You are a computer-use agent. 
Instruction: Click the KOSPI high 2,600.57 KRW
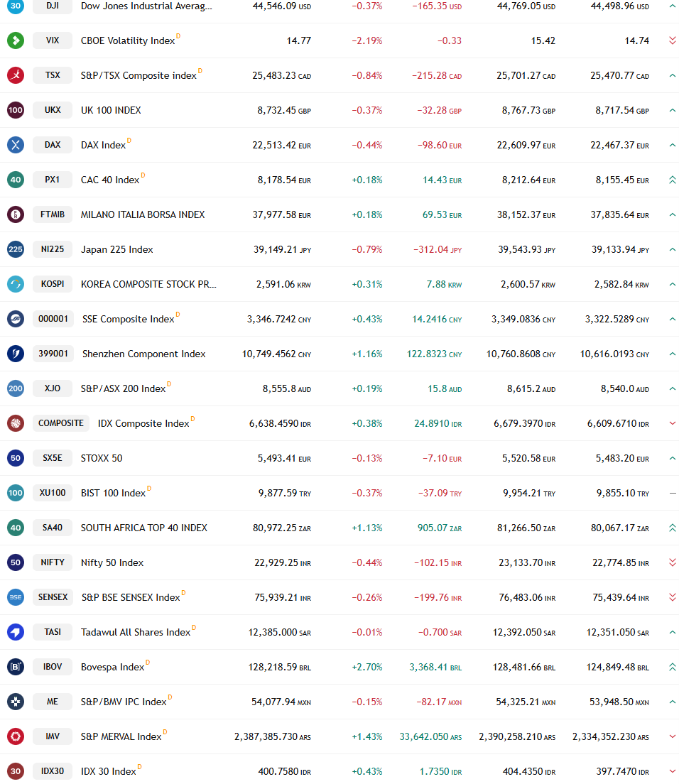pos(528,285)
